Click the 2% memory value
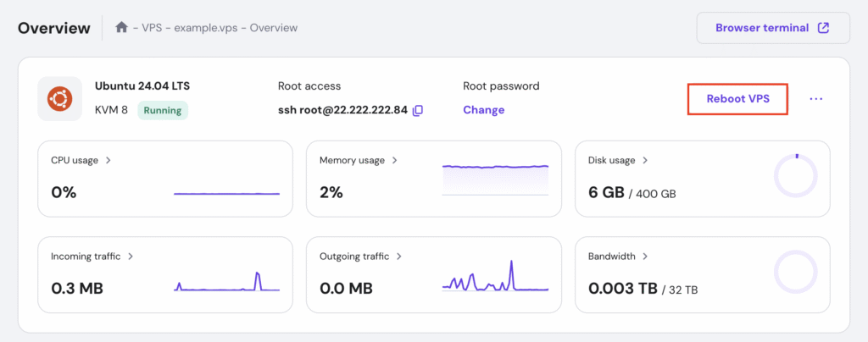Image resolution: width=868 pixels, height=342 pixels. [331, 193]
